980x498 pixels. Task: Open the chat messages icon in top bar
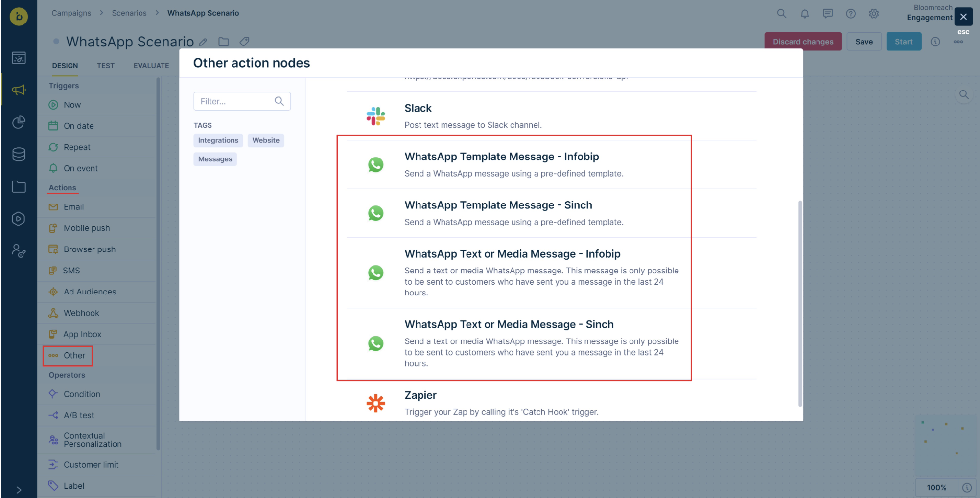(x=828, y=14)
